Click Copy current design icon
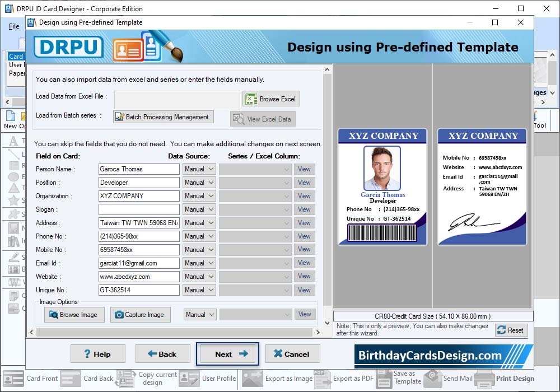560x392 pixels. tap(125, 379)
